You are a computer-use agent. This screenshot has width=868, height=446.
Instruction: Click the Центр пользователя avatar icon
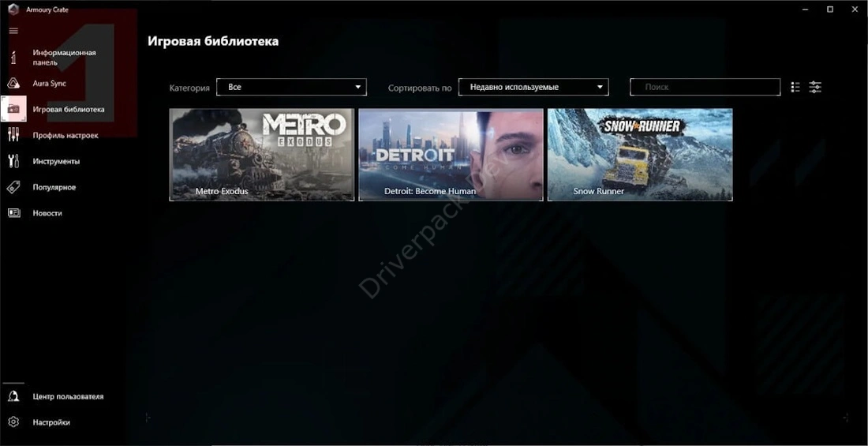pos(13,396)
